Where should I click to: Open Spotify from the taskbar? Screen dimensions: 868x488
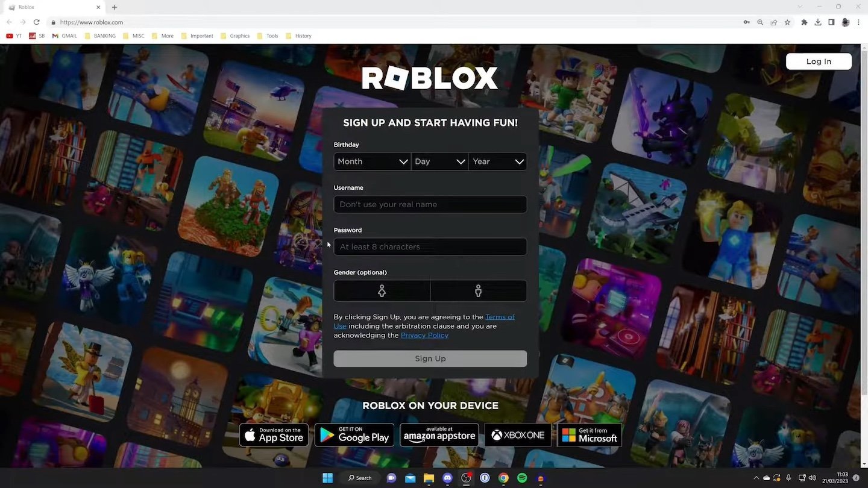[522, 478]
